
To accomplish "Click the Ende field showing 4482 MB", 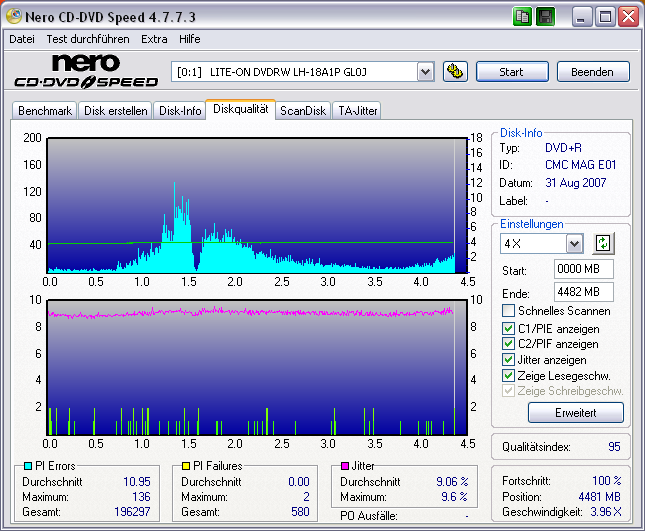I will tap(583, 292).
